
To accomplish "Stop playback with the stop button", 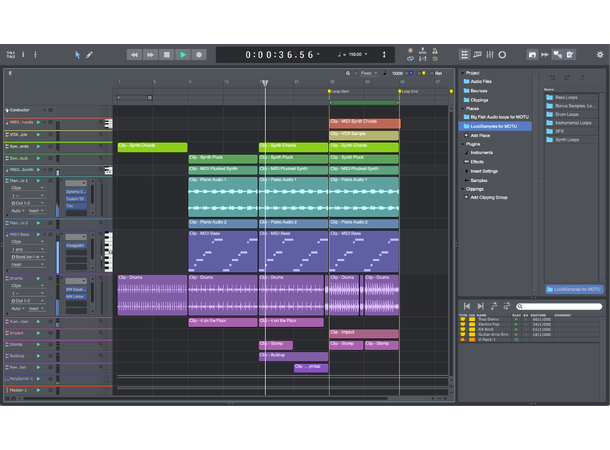I will [167, 55].
